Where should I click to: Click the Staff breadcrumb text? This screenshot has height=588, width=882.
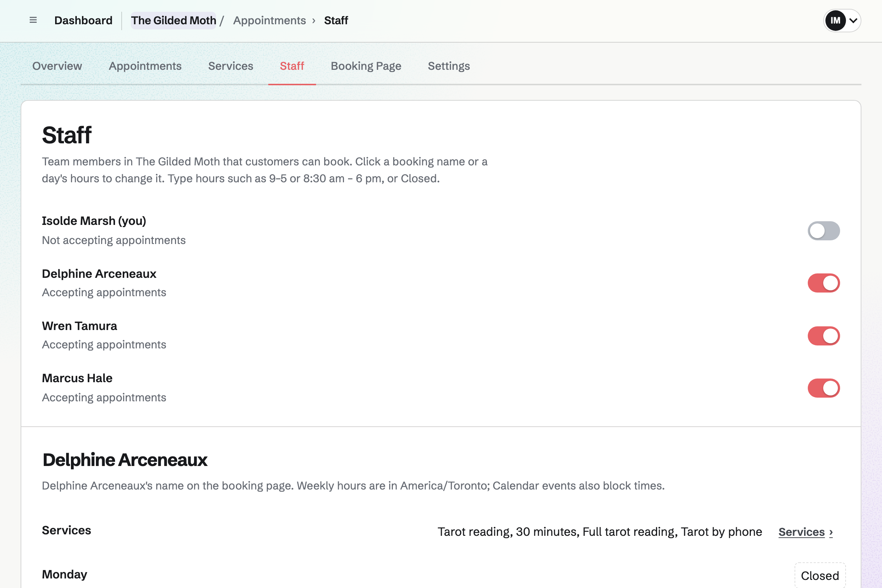pos(336,20)
